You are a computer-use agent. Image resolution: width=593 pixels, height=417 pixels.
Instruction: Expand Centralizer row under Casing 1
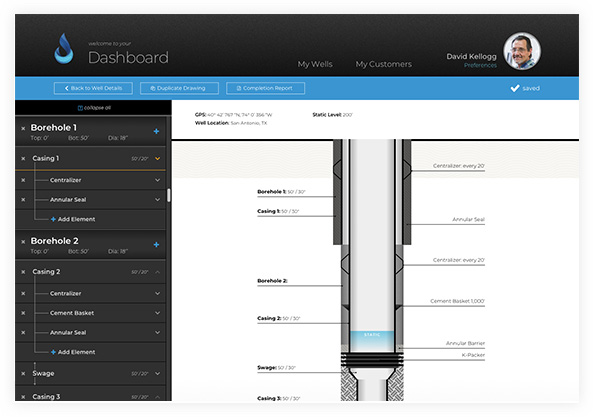[157, 180]
